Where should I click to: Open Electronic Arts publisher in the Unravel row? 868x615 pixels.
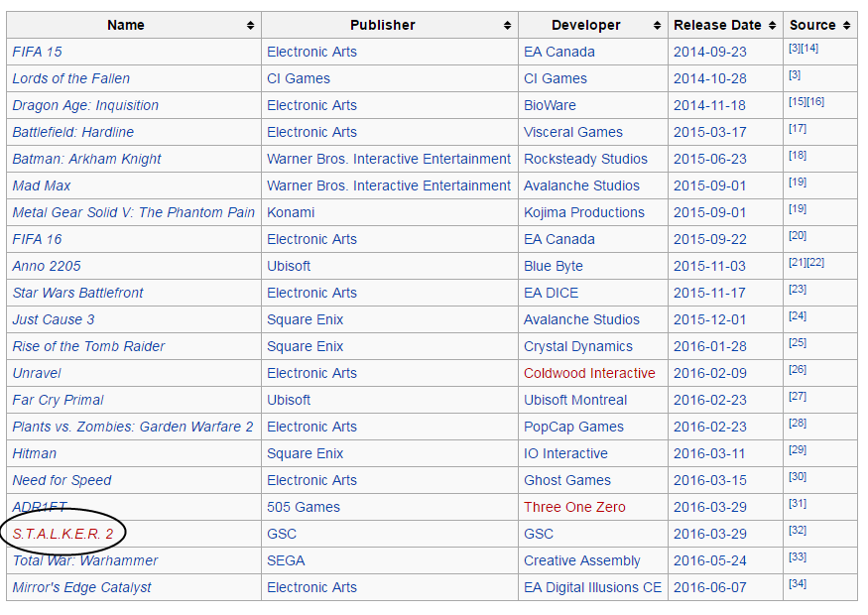pyautogui.click(x=311, y=373)
